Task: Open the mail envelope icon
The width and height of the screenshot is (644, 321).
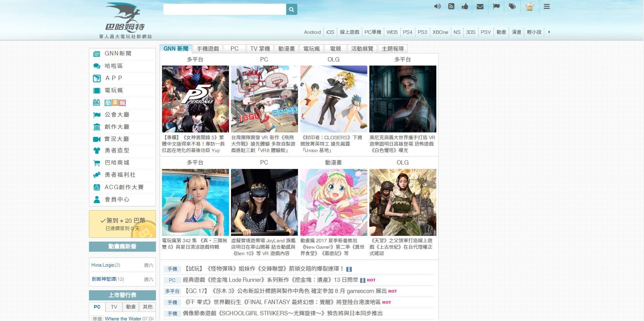Action: 480,6
